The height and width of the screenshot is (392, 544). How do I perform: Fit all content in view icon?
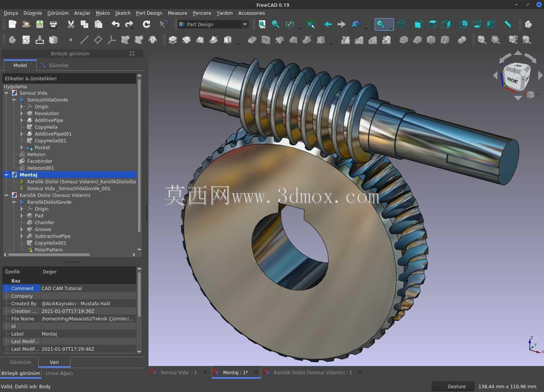[x=262, y=24]
